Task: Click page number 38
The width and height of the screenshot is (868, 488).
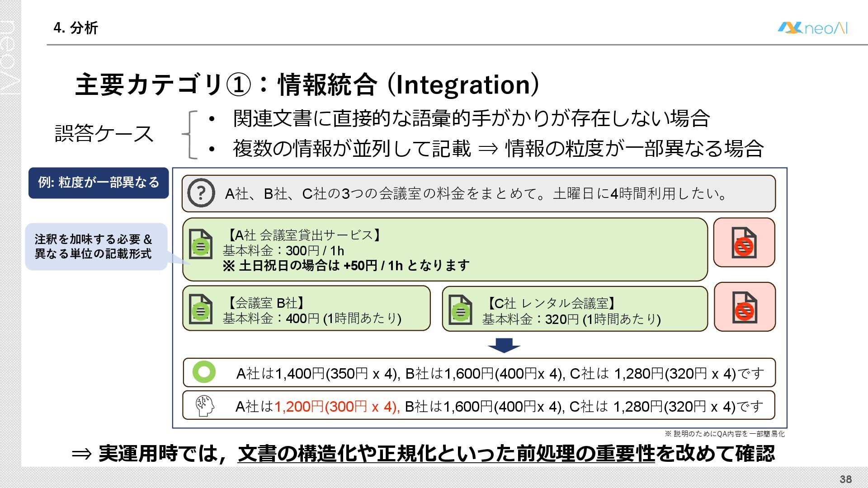Action: point(845,479)
